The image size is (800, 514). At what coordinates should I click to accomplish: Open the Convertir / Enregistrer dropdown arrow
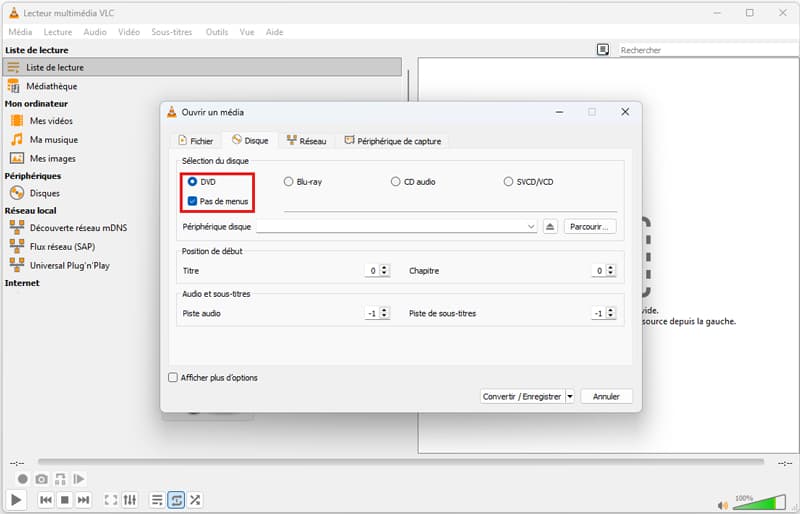pyautogui.click(x=570, y=396)
